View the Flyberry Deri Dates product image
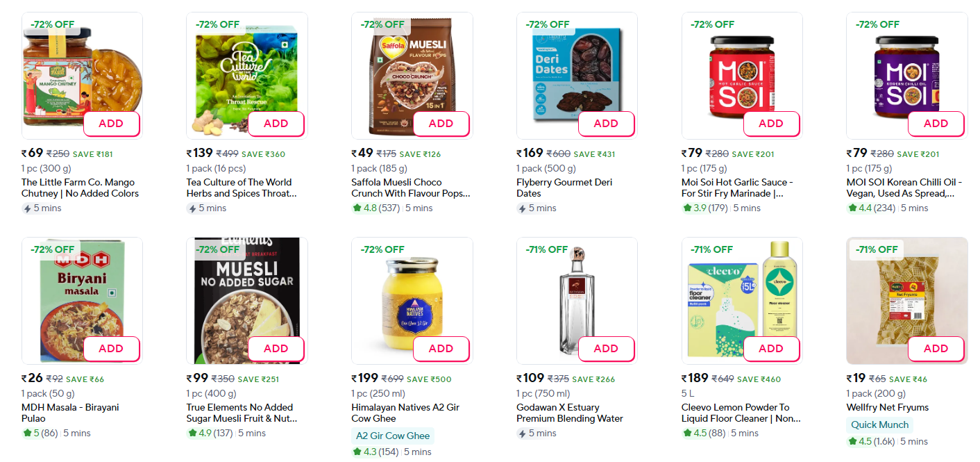The image size is (980, 462). pos(569,69)
